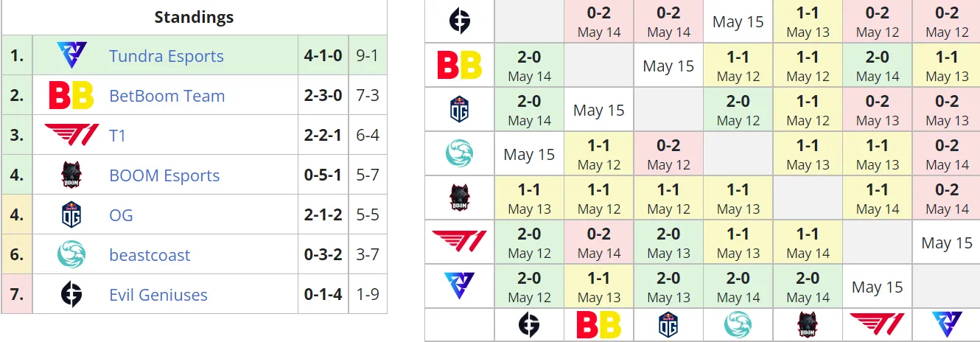Viewport: 980px width, 342px height.
Task: Click the T1 logo in standings table
Action: click(x=71, y=135)
